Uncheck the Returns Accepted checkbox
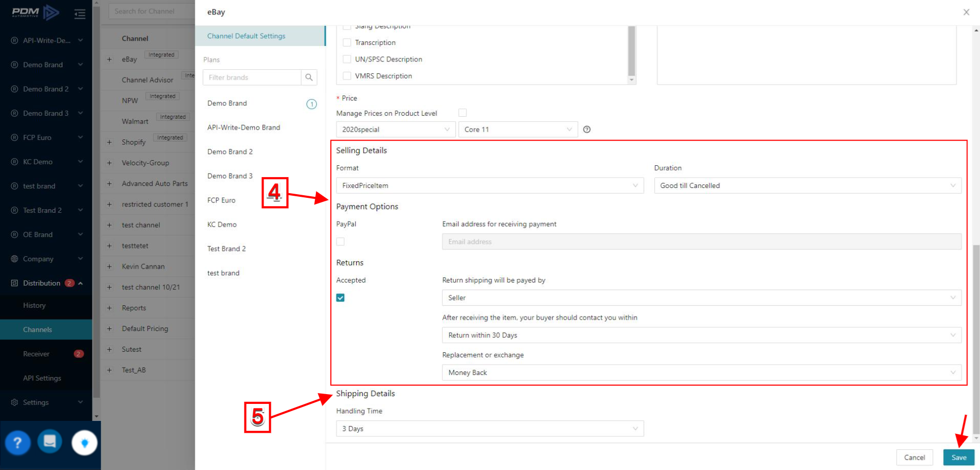 click(340, 297)
